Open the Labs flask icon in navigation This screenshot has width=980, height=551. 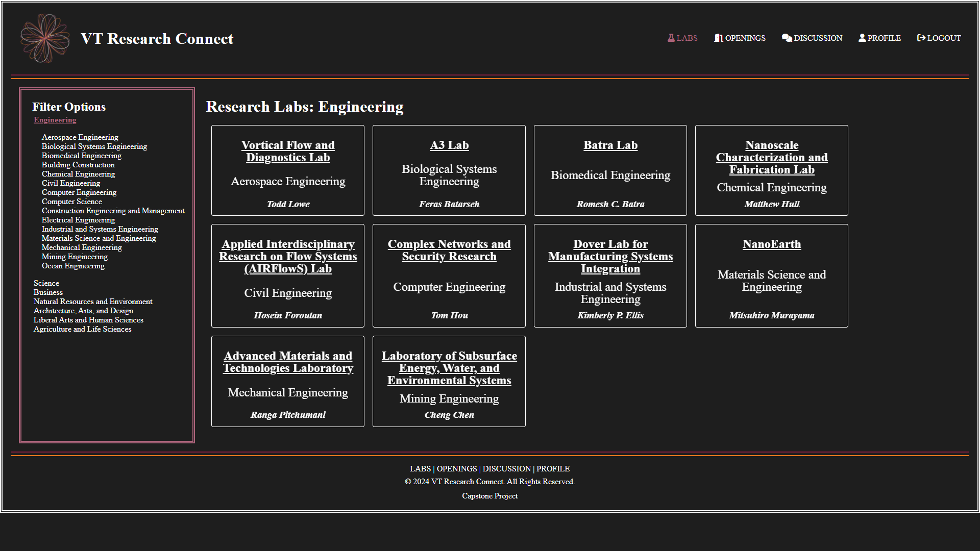pos(671,38)
